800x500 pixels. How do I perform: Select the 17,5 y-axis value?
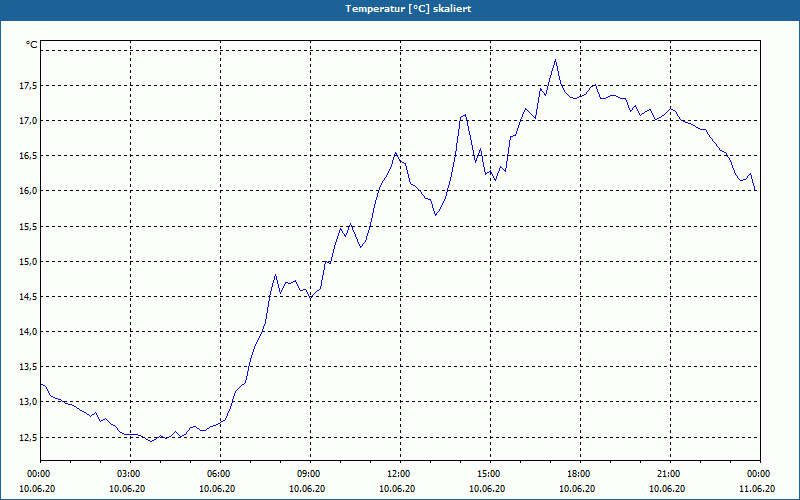(x=28, y=86)
